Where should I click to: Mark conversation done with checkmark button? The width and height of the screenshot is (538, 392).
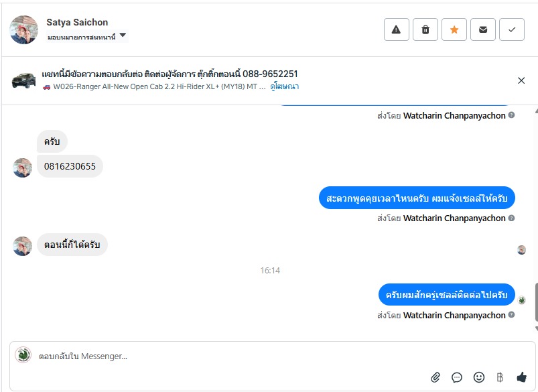pyautogui.click(x=512, y=29)
